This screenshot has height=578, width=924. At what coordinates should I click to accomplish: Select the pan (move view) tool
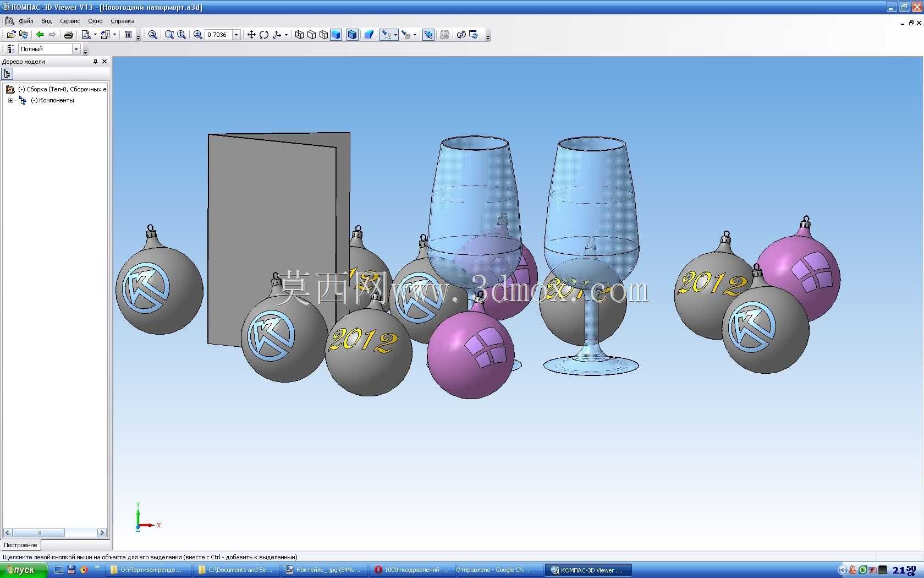coord(251,35)
